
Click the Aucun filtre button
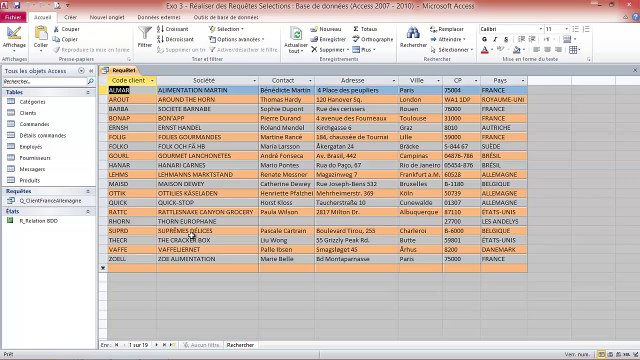click(x=202, y=345)
